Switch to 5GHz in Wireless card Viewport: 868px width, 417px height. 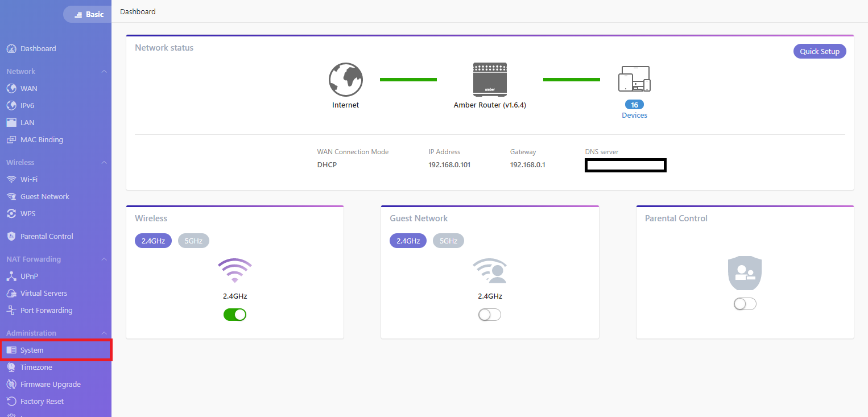pyautogui.click(x=193, y=241)
